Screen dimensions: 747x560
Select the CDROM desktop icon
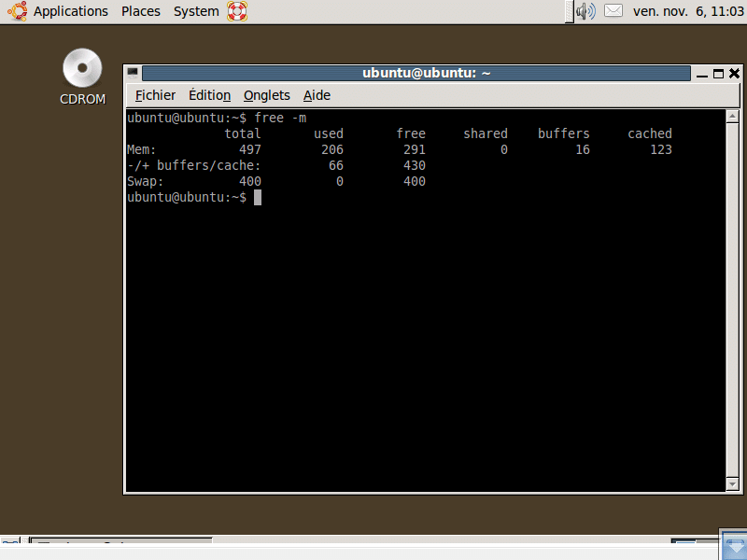[82, 77]
